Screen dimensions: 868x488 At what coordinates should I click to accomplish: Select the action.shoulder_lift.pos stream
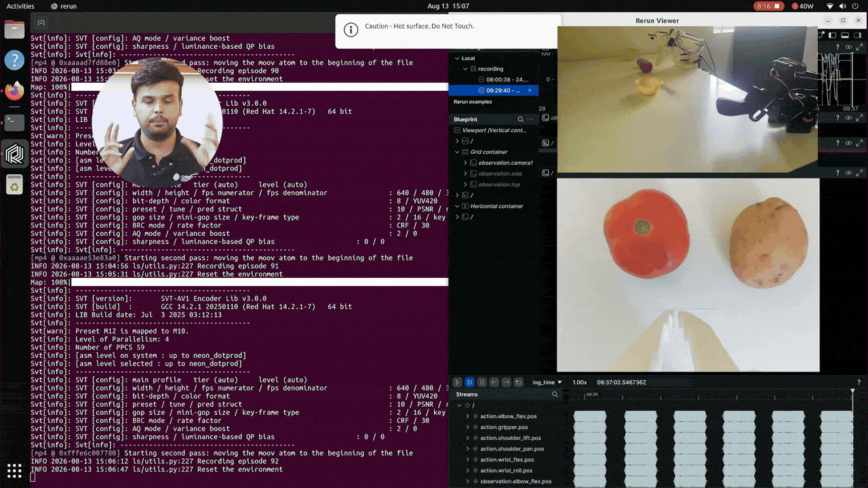(511, 438)
